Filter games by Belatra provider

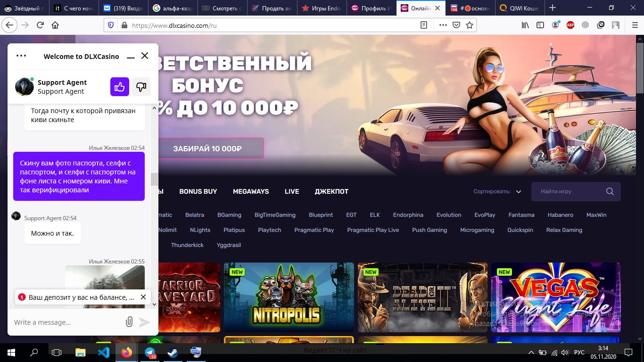(x=195, y=215)
